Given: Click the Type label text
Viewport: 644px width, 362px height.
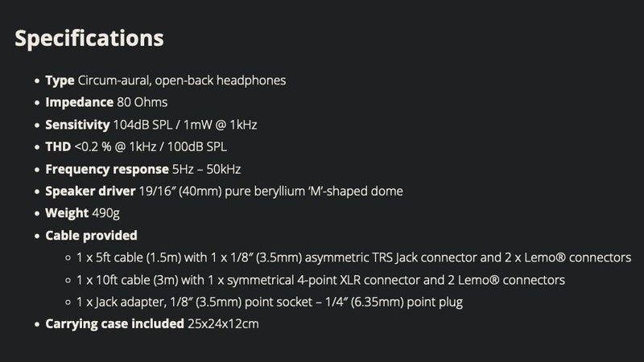Looking at the screenshot, I should click(60, 80).
